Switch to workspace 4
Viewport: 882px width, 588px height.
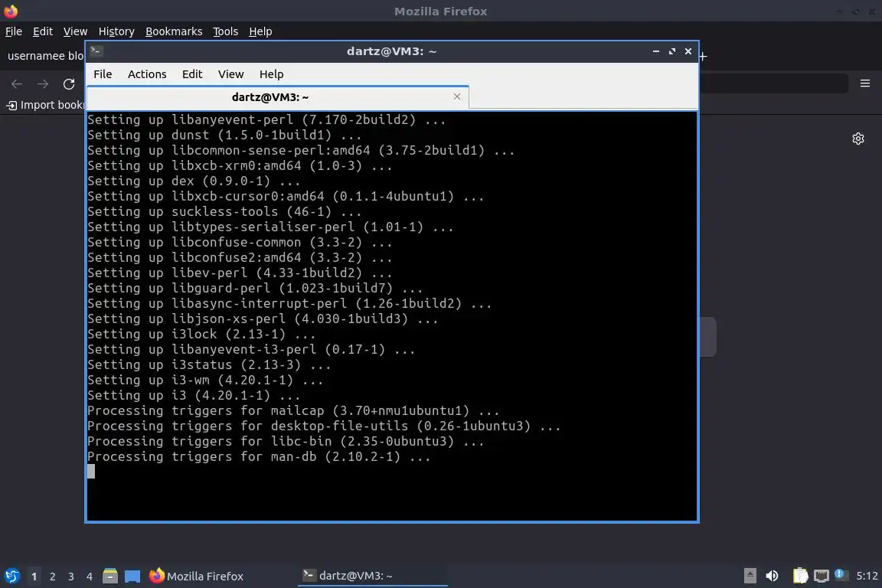click(x=90, y=577)
